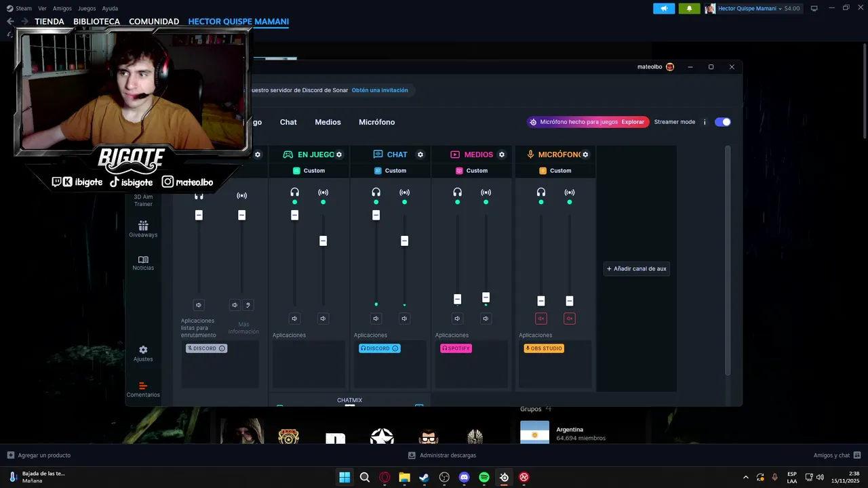Open File Explorer from taskbar
This screenshot has height=488, width=868.
(404, 477)
